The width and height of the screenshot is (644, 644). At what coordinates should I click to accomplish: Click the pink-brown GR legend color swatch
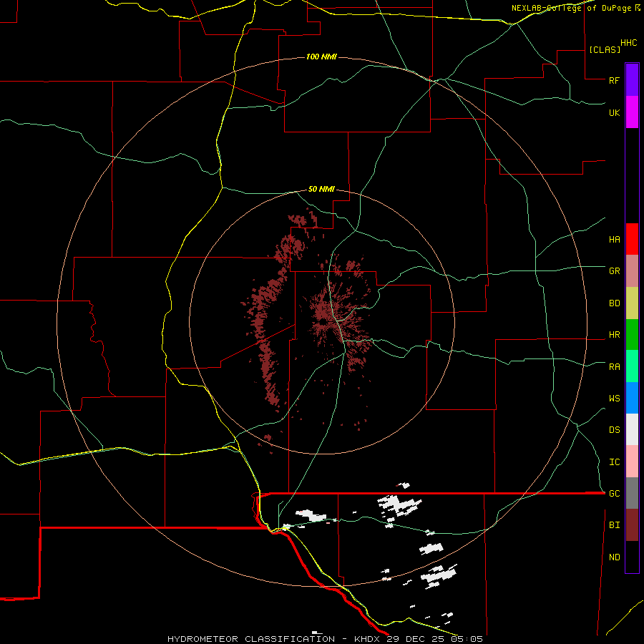(632, 271)
